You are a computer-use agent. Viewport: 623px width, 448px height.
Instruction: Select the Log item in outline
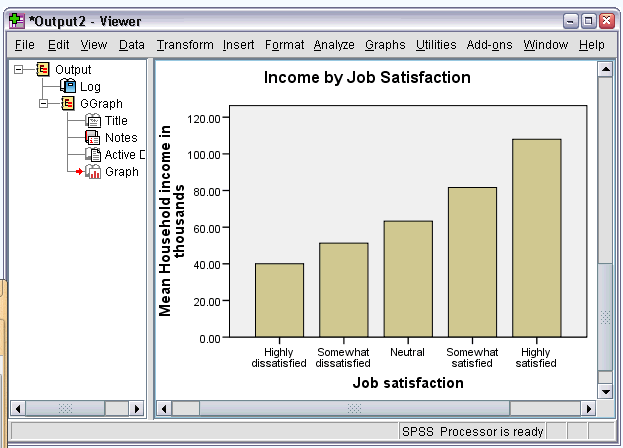tap(90, 87)
